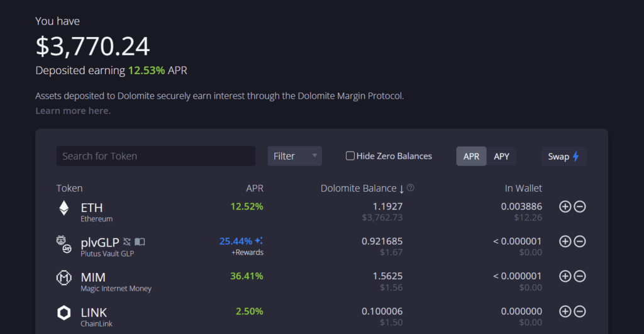Click the crossed swap icon beside plvGLP

126,242
